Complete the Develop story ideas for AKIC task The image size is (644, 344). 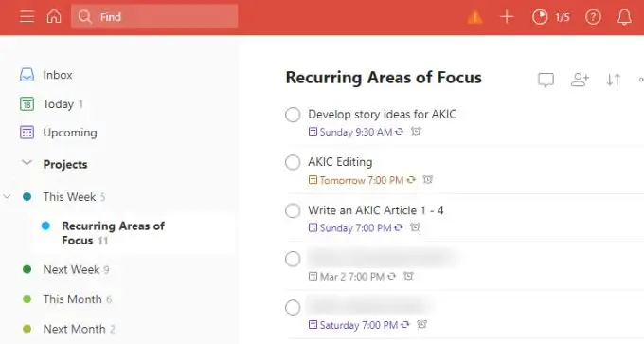click(x=293, y=115)
